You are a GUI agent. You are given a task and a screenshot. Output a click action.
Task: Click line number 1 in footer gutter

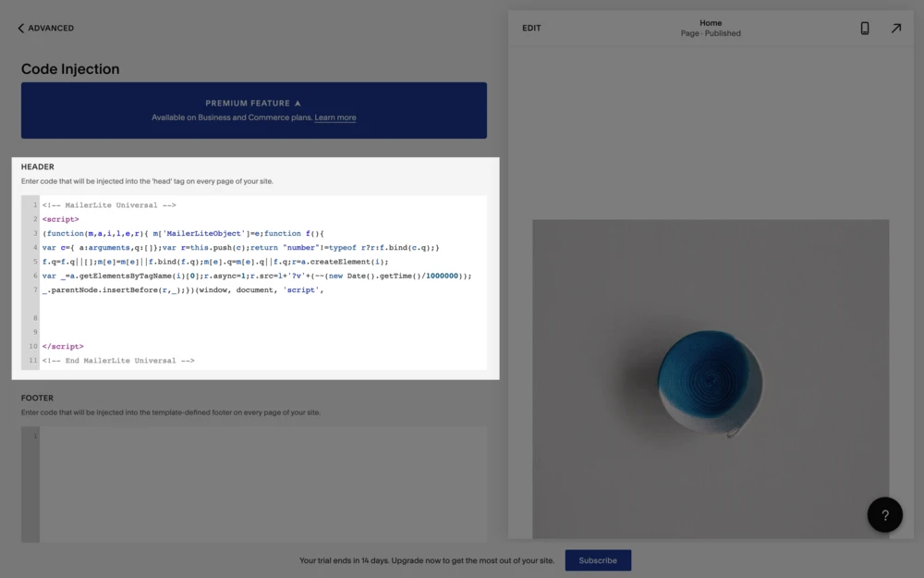[x=34, y=436]
